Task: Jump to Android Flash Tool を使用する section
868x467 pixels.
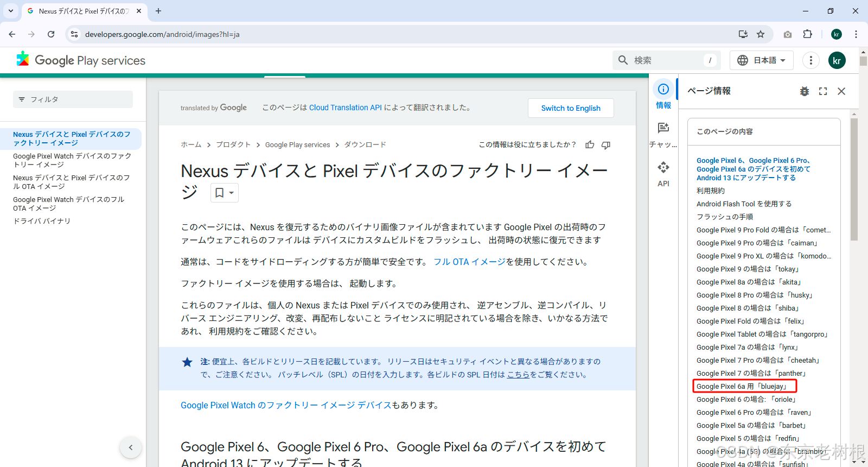Action: [744, 204]
